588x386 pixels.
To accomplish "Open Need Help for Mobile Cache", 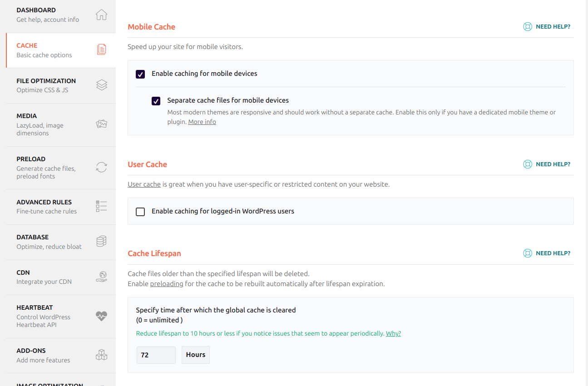I will pyautogui.click(x=547, y=27).
